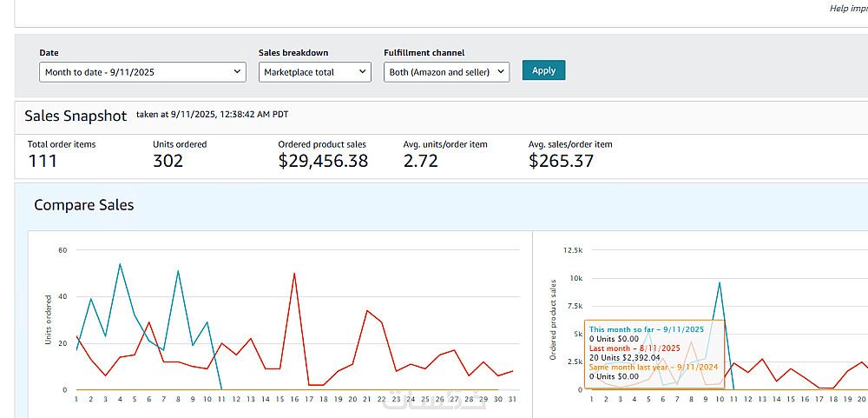This screenshot has height=418, width=868.
Task: Click the Sales Snapshot heading
Action: tap(76, 116)
